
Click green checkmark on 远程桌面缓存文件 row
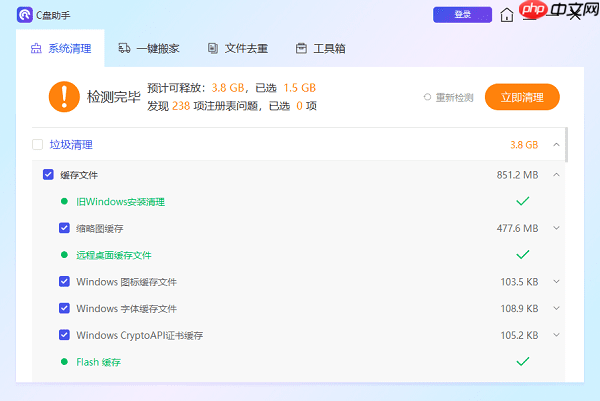523,254
